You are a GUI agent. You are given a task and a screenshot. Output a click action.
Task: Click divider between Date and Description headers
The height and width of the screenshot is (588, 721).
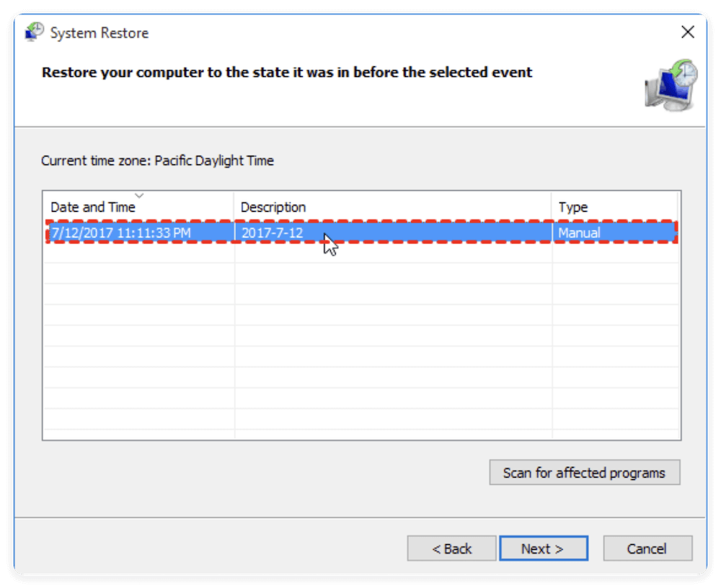click(234, 208)
